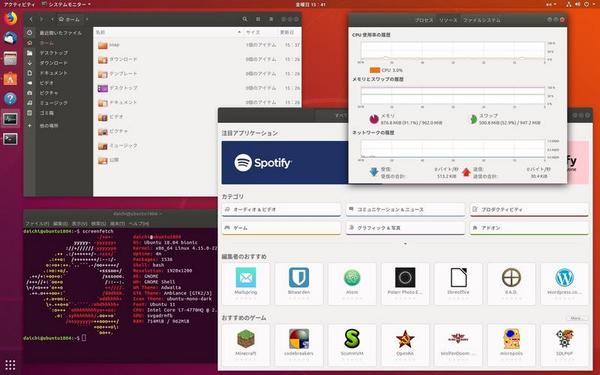Go back in the Files window
Screen dimensions: 600x375
pyautogui.click(x=31, y=19)
